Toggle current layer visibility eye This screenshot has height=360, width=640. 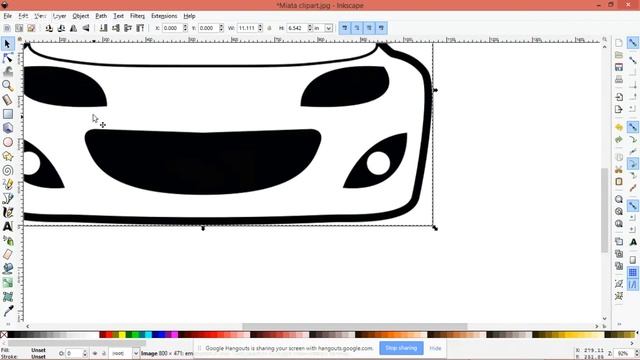pos(95,353)
